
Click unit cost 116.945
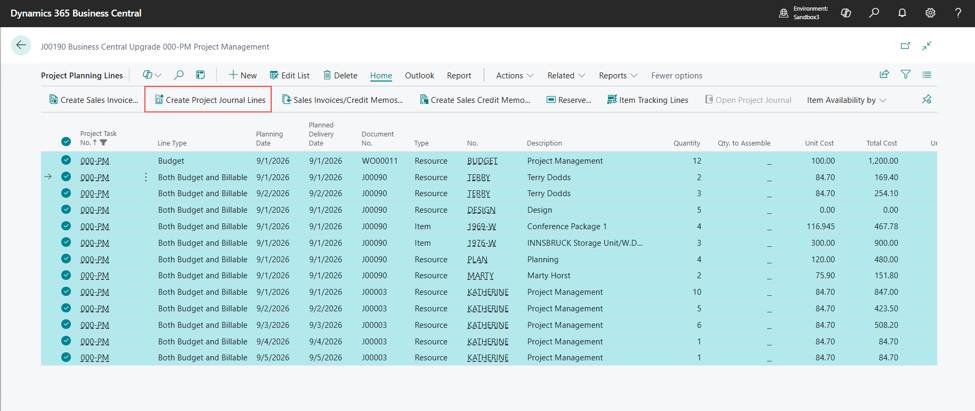(820, 226)
